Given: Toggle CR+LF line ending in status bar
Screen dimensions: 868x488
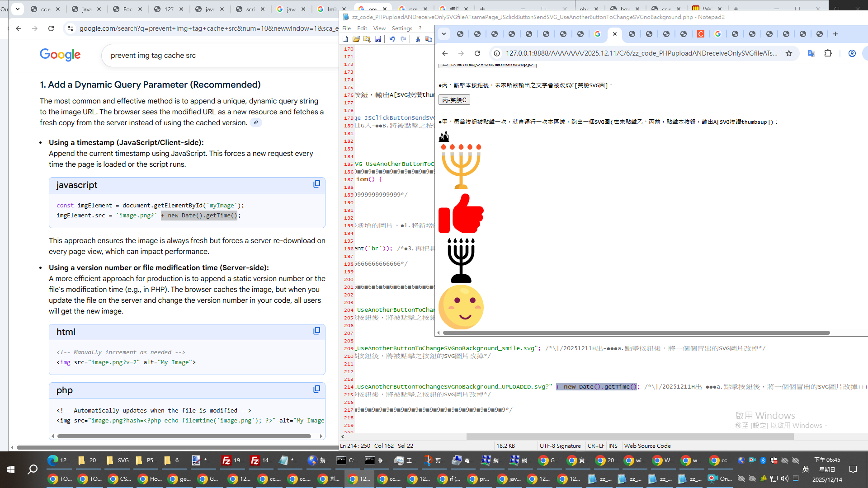Looking at the screenshot, I should click(595, 446).
